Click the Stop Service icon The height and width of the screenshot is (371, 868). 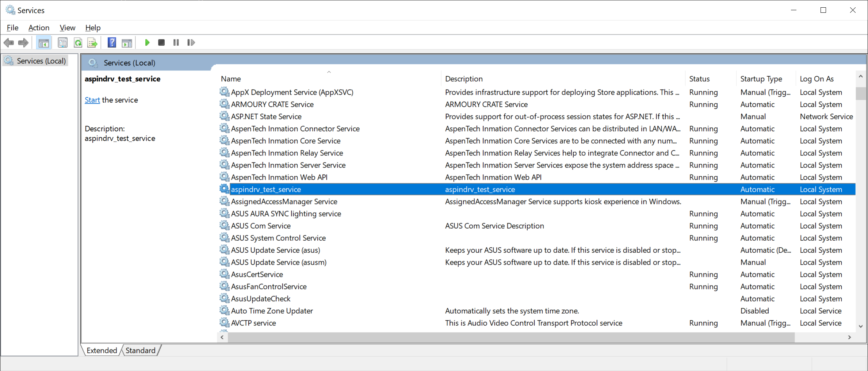(161, 43)
